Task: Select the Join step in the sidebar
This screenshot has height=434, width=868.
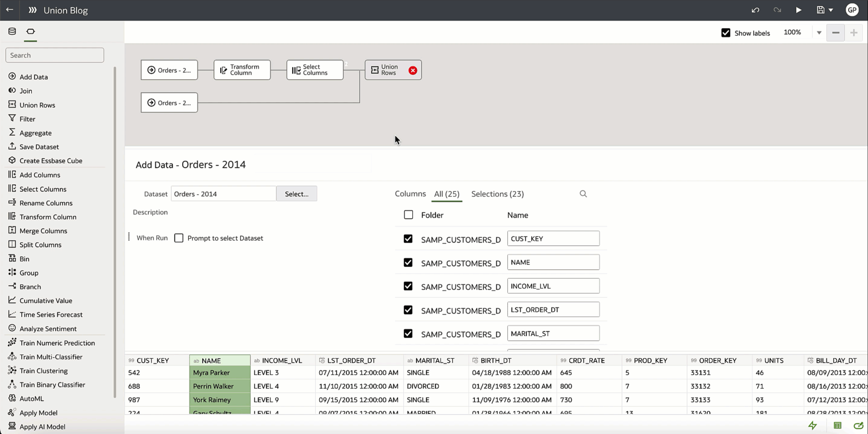Action: [x=26, y=91]
